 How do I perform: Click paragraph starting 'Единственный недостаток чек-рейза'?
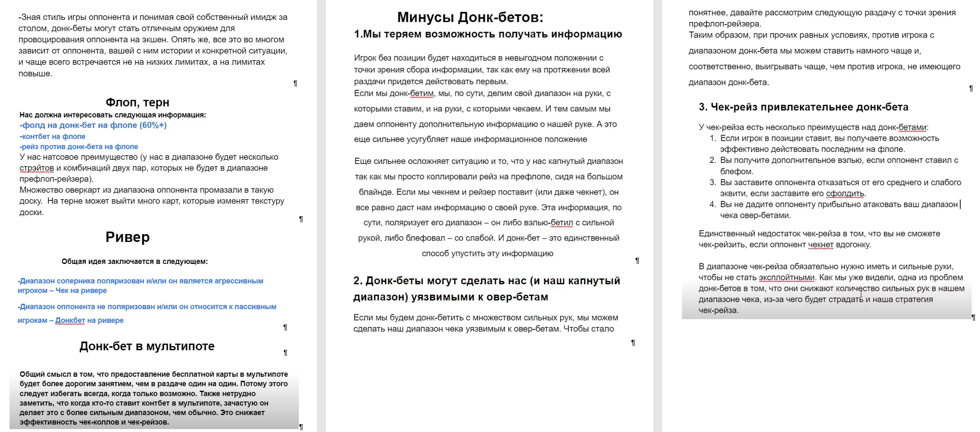pos(819,239)
